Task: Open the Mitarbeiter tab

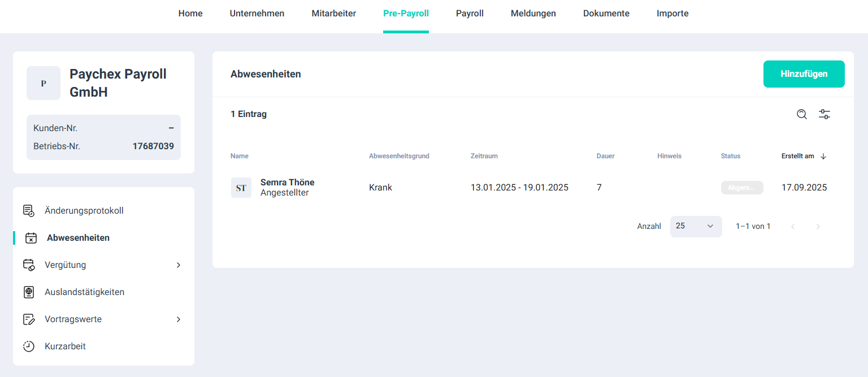Action: [333, 14]
